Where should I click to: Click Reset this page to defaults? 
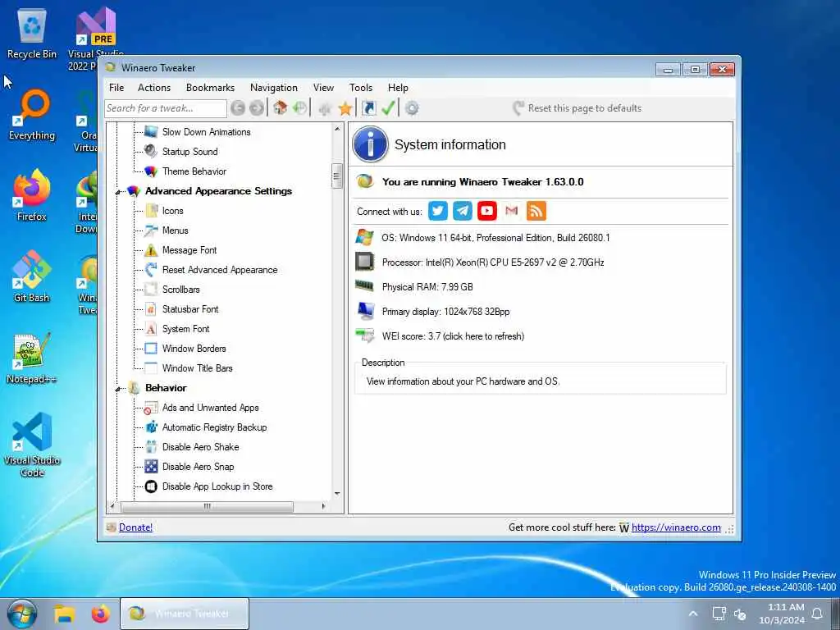[577, 108]
